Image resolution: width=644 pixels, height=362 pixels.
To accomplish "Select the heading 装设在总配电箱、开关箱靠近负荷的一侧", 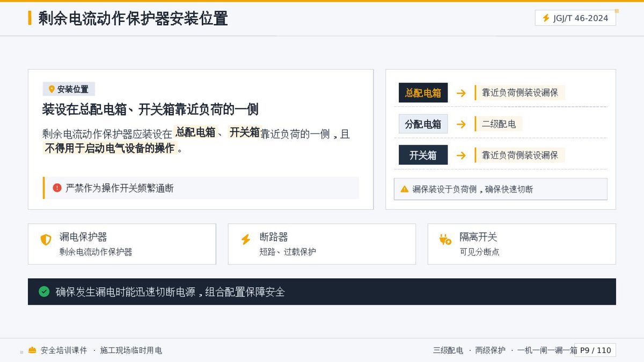I will pos(150,109).
